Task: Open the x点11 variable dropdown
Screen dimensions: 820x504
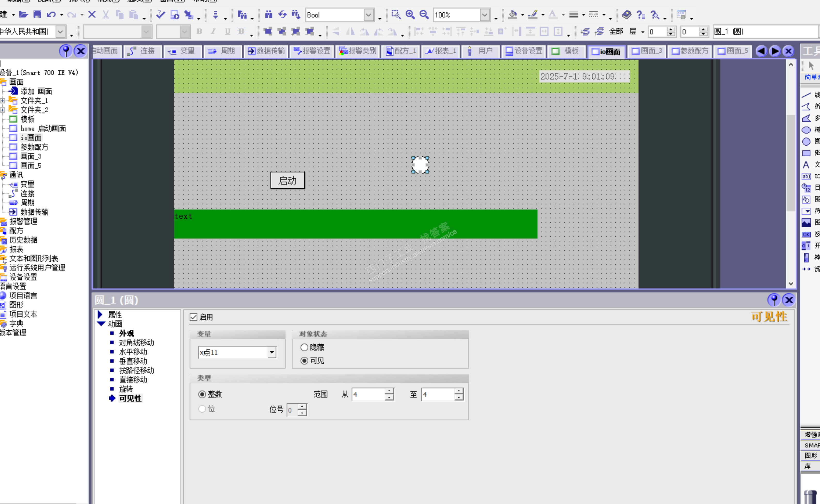Action: pyautogui.click(x=272, y=352)
